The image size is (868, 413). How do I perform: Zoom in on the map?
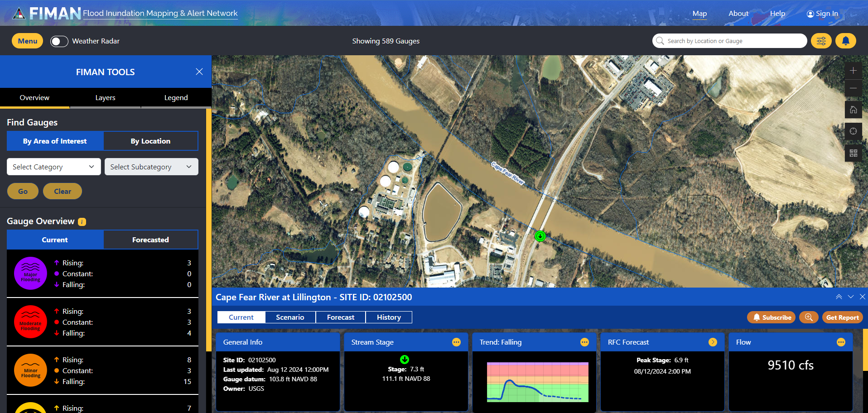(x=853, y=71)
